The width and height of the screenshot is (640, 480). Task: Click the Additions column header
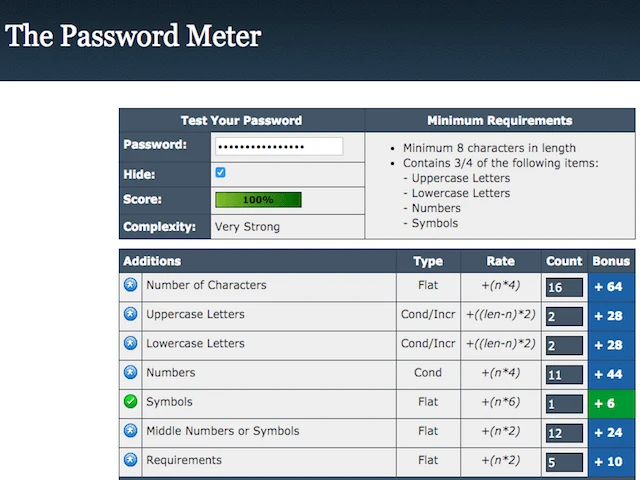[x=152, y=261]
